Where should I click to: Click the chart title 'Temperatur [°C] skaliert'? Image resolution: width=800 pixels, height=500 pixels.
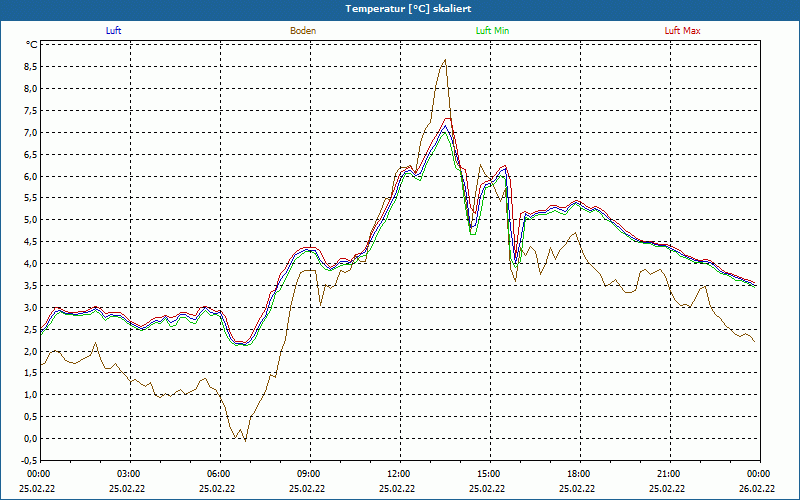(400, 8)
